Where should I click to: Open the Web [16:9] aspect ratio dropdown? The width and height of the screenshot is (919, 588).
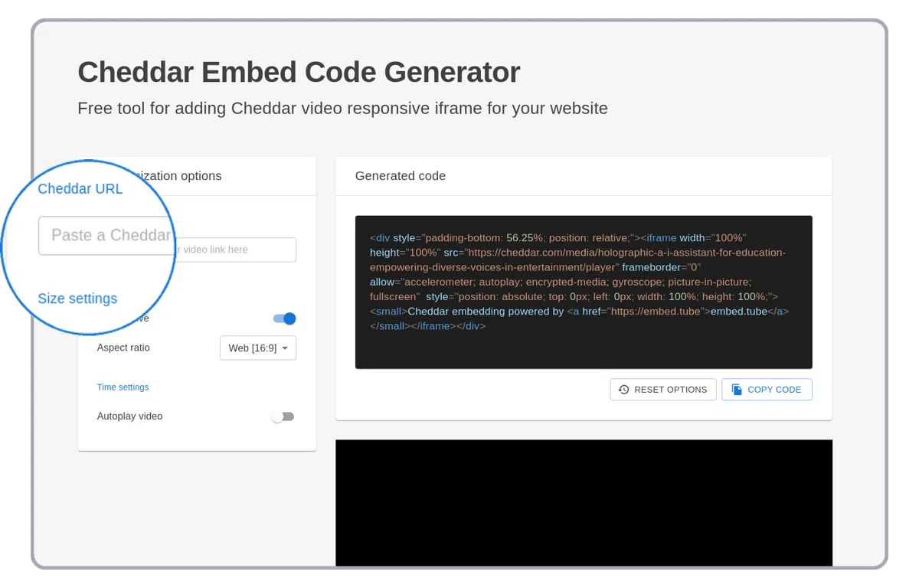(x=257, y=348)
